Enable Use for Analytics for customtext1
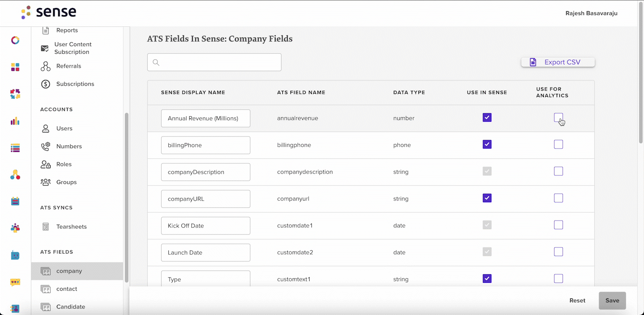The height and width of the screenshot is (315, 644). [x=559, y=279]
